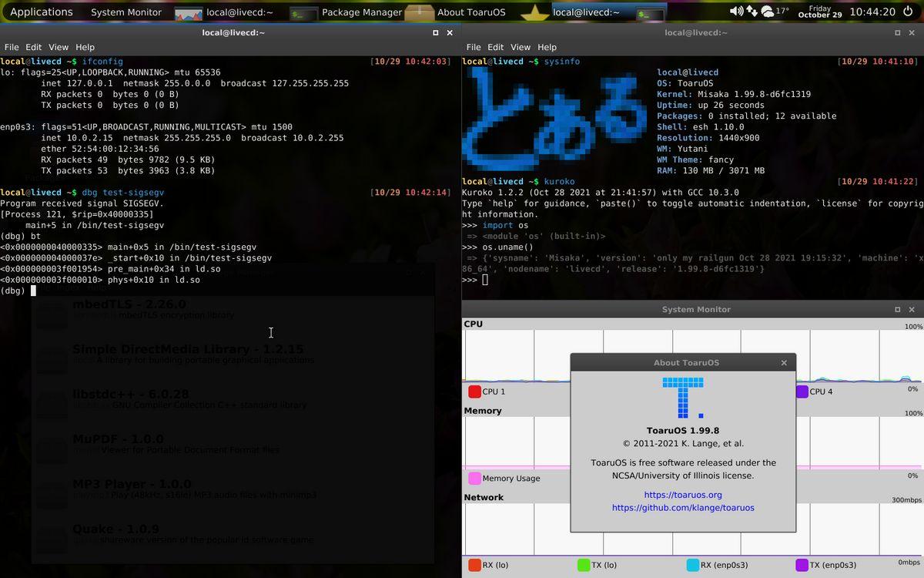Open View menu in right terminal
Screen dimensions: 924x578
521,47
